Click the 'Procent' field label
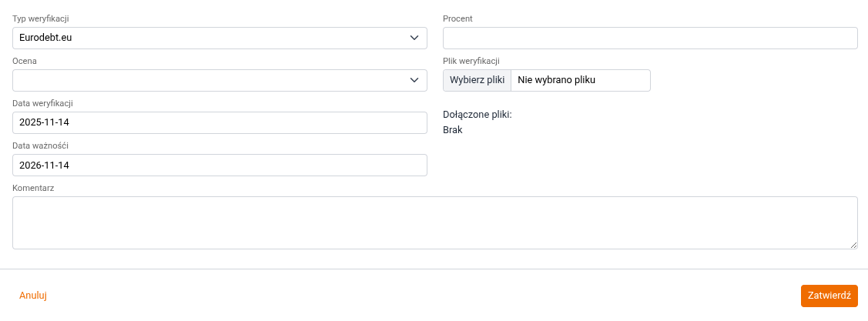This screenshot has width=868, height=321. 457,18
